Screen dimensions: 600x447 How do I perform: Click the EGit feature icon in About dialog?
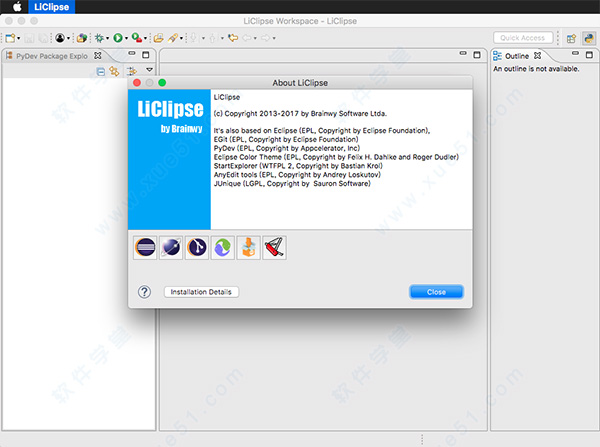(x=197, y=246)
